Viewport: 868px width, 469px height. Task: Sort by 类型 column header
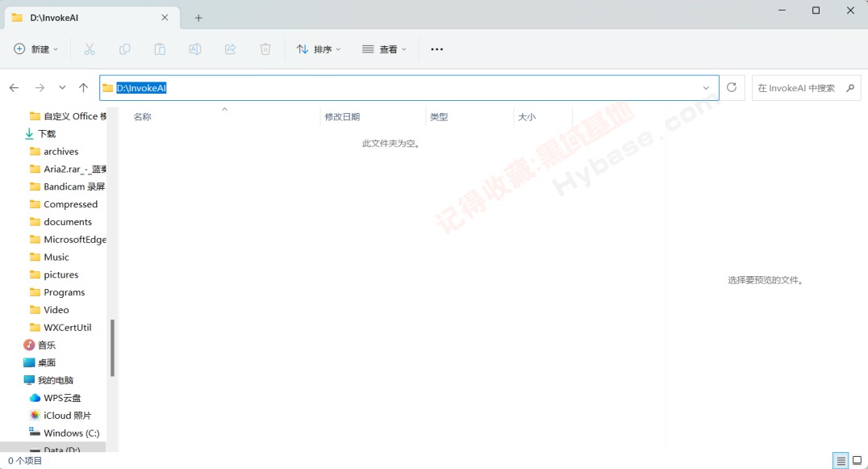click(x=439, y=117)
